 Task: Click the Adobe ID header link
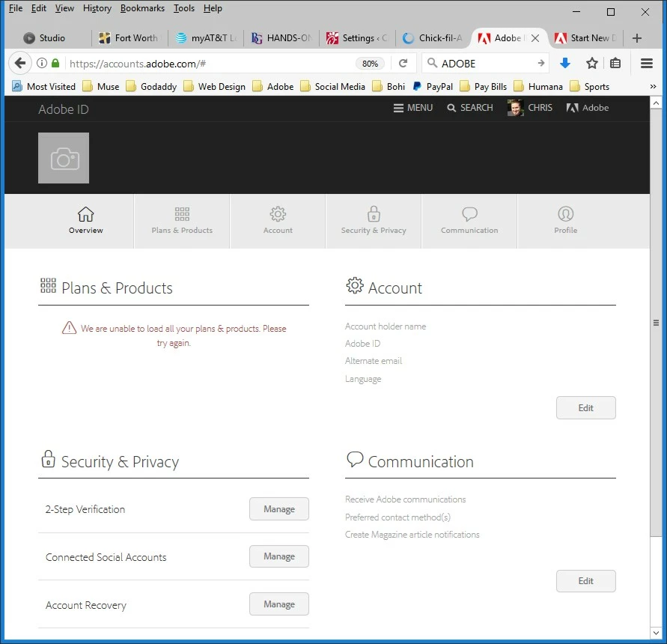pyautogui.click(x=64, y=109)
